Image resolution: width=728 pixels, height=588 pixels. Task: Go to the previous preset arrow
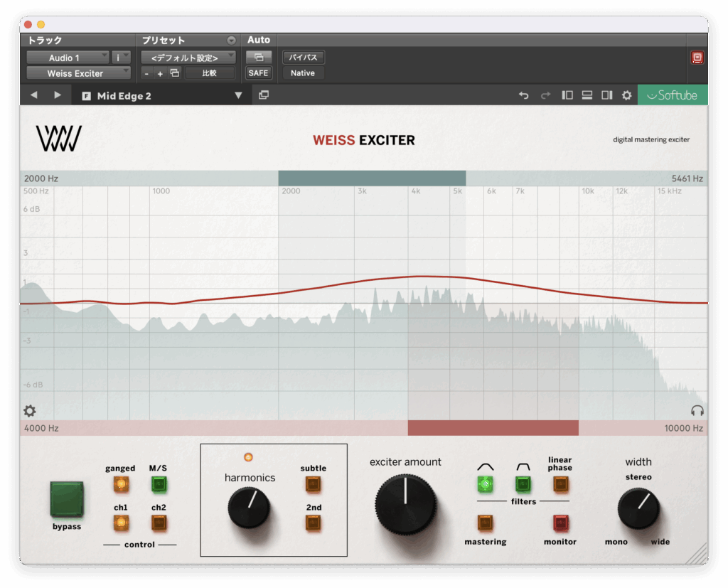click(34, 95)
